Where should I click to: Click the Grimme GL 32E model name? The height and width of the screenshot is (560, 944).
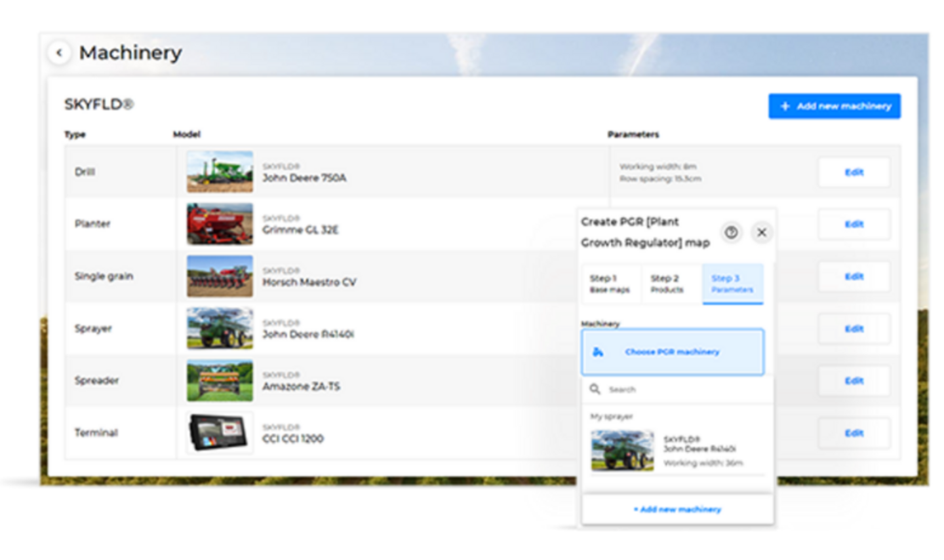[300, 230]
